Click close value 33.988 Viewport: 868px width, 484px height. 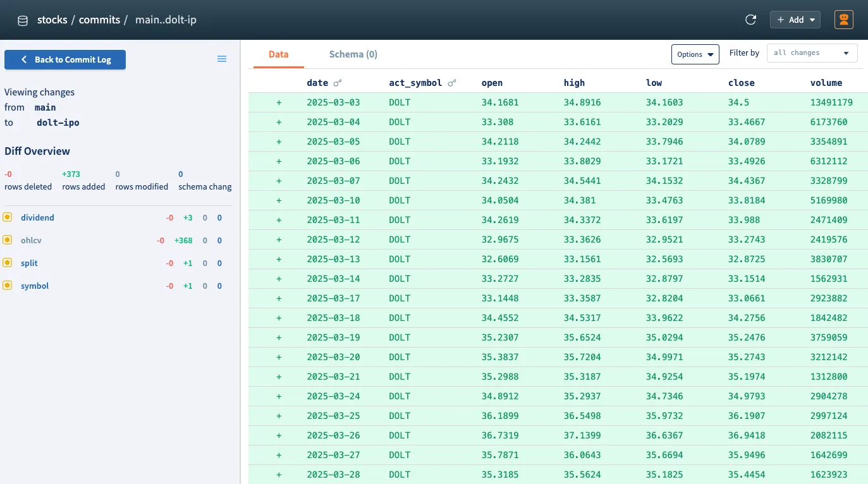coord(744,220)
